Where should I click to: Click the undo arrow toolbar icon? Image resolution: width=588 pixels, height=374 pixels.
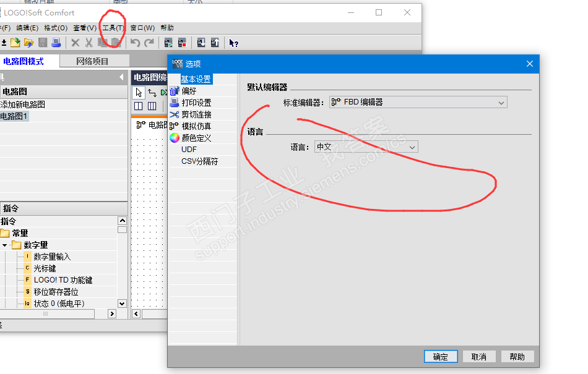[x=136, y=43]
